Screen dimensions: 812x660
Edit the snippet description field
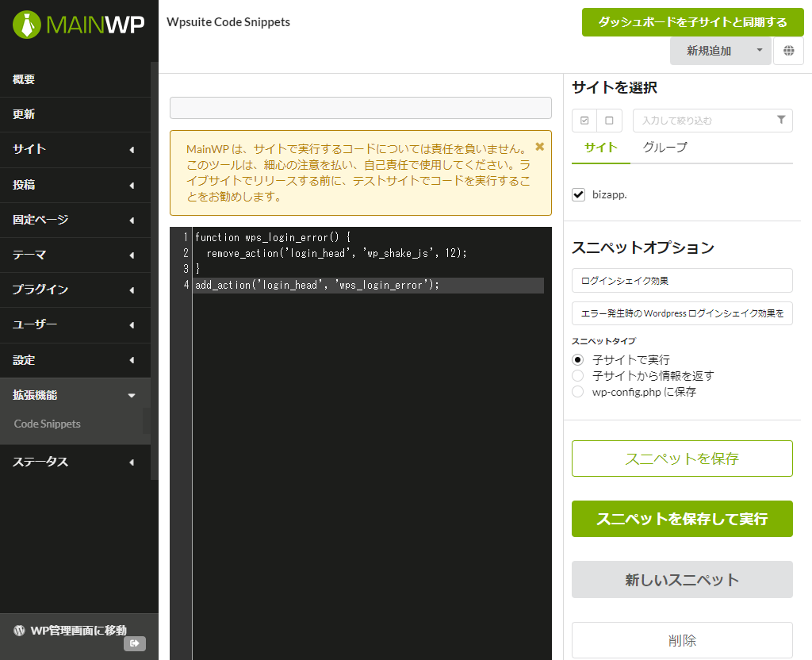pyautogui.click(x=682, y=313)
